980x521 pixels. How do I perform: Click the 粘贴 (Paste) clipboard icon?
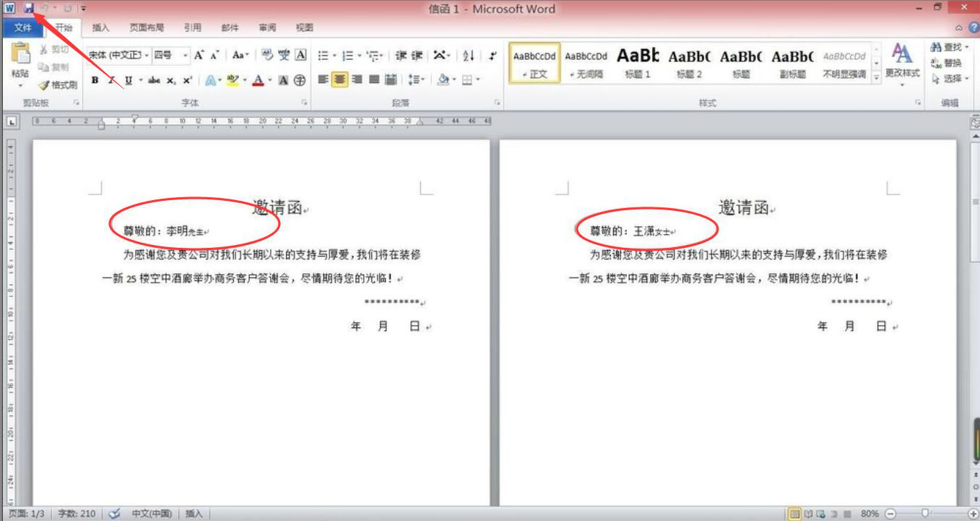(x=20, y=53)
